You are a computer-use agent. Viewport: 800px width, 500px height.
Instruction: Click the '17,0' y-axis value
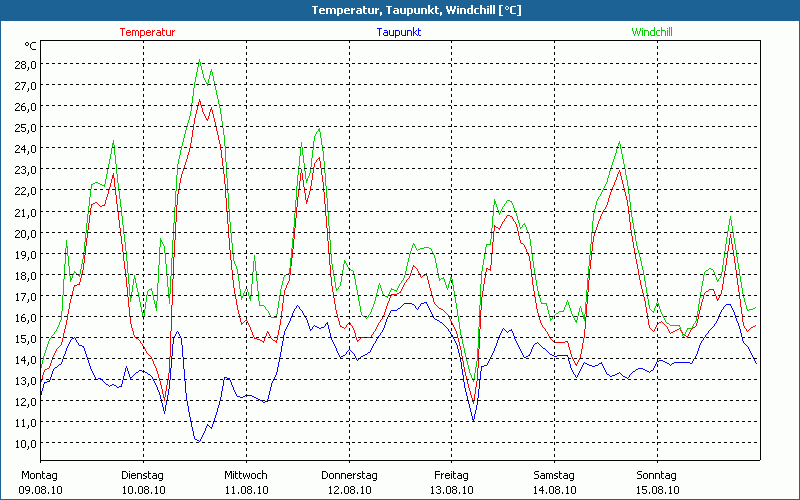[x=26, y=296]
